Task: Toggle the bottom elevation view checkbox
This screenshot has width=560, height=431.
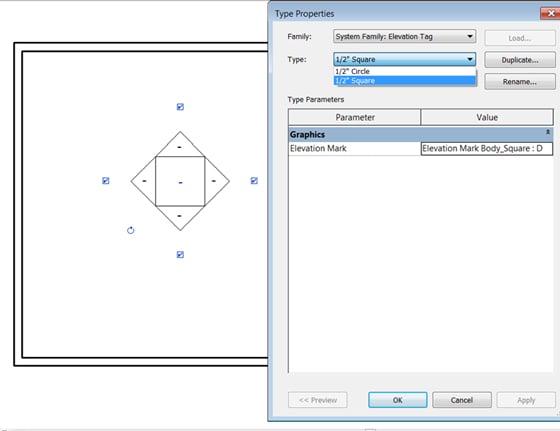Action: (x=180, y=255)
